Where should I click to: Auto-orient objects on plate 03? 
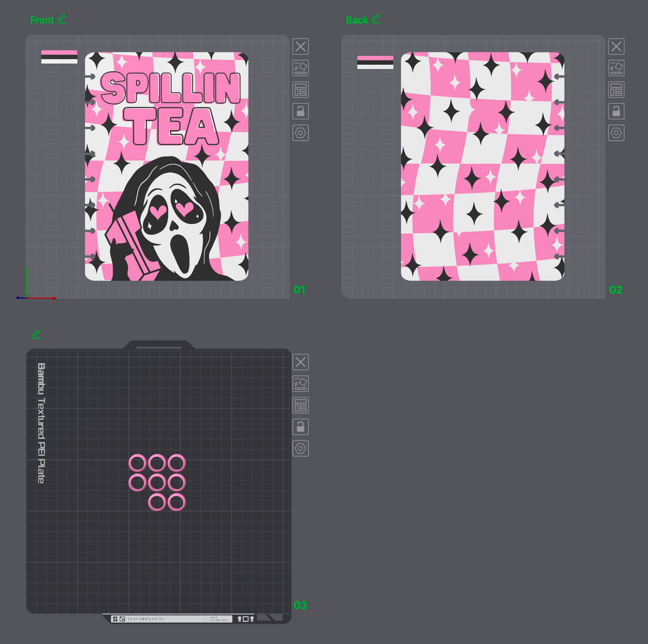(x=301, y=383)
